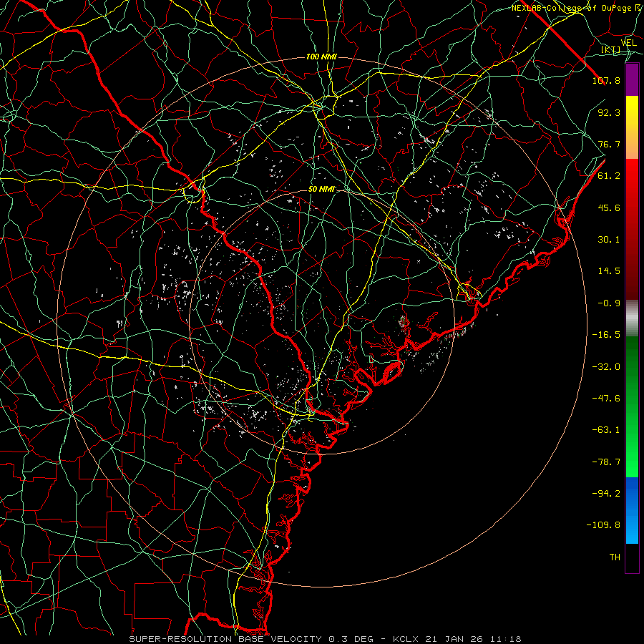Click the 92.3 velocity scale value

pos(609,112)
